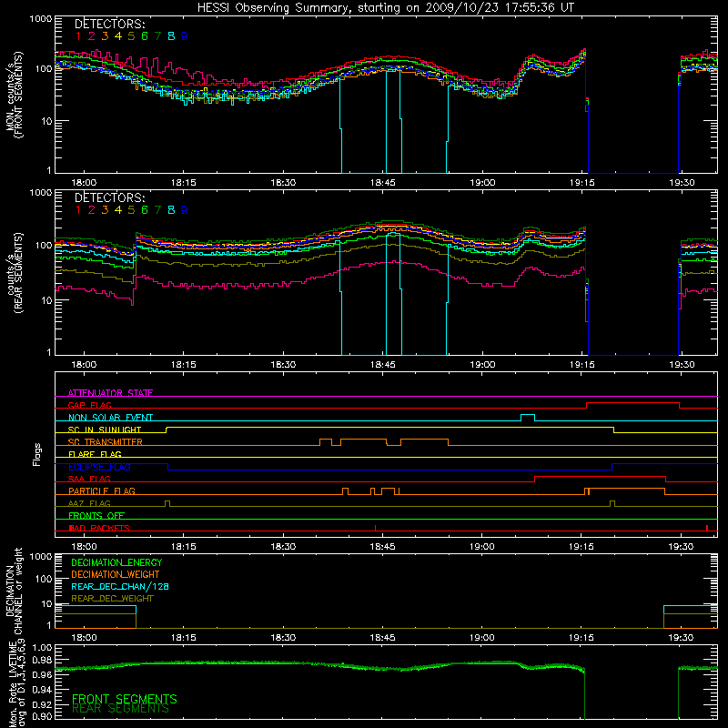Screen dimensions: 728x728
Task: Click the SC TRANSMITTER flag label
Action: click(106, 442)
